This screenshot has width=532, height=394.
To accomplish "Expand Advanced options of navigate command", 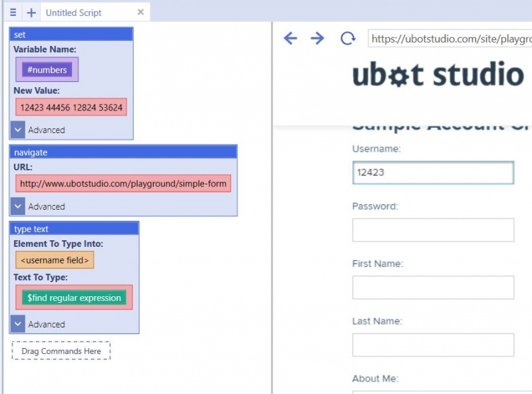I will pyautogui.click(x=18, y=206).
